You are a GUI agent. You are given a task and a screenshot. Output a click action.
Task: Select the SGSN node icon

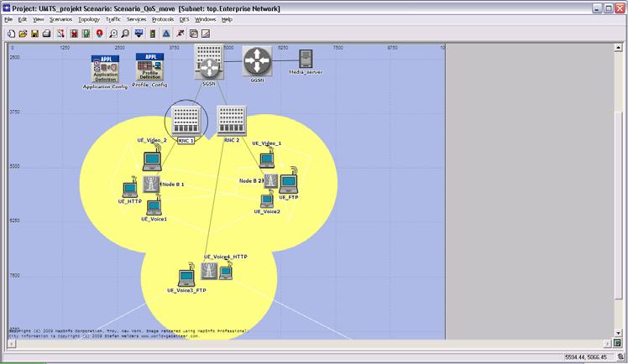(x=209, y=62)
